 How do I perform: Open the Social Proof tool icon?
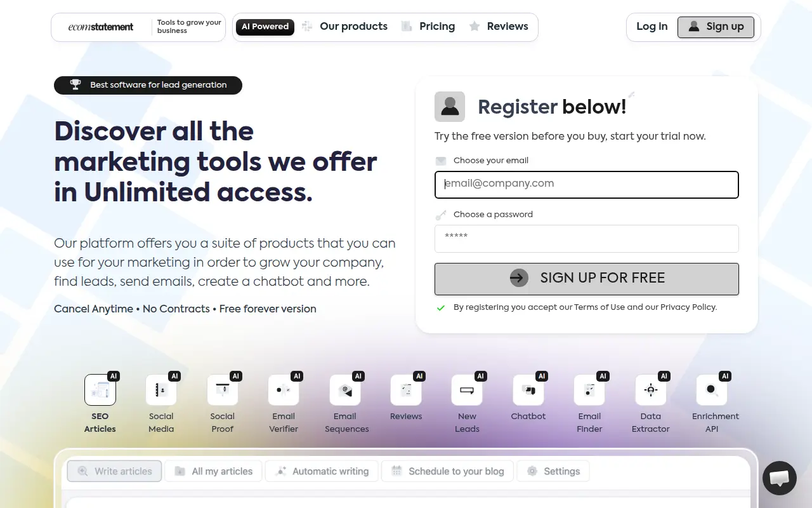(x=223, y=390)
